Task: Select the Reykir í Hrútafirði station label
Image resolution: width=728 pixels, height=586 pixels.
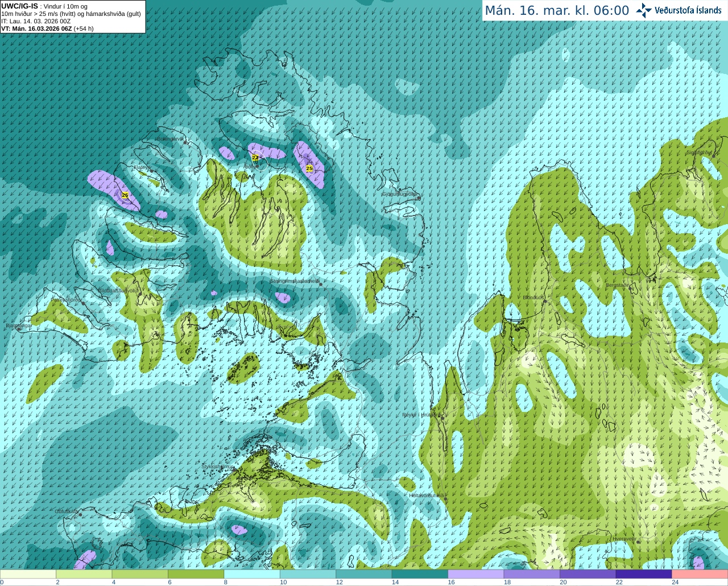Action: (x=421, y=415)
